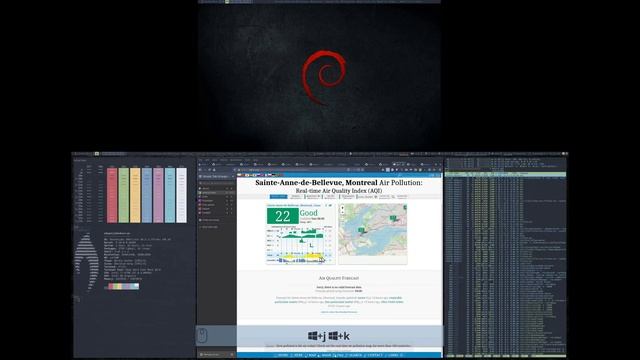Open FAQ in the bottom blue navigation bar
Screen dimensions: 640x360
[x=339, y=355]
